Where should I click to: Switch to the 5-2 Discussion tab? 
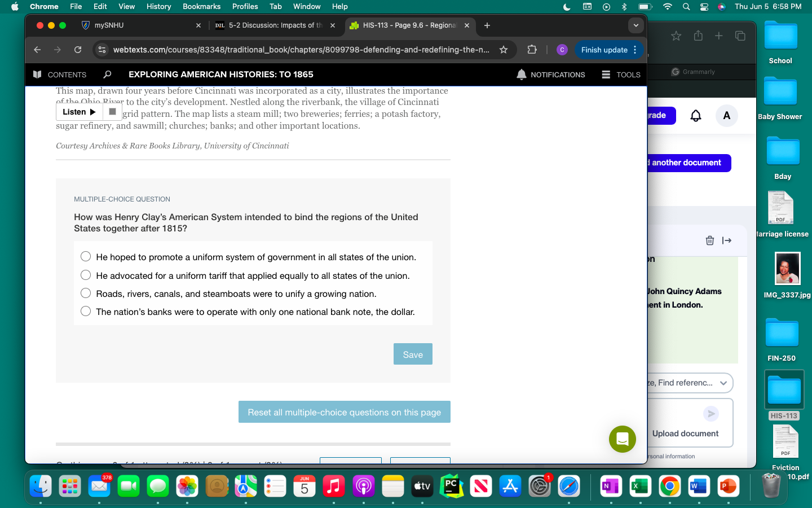tap(271, 25)
